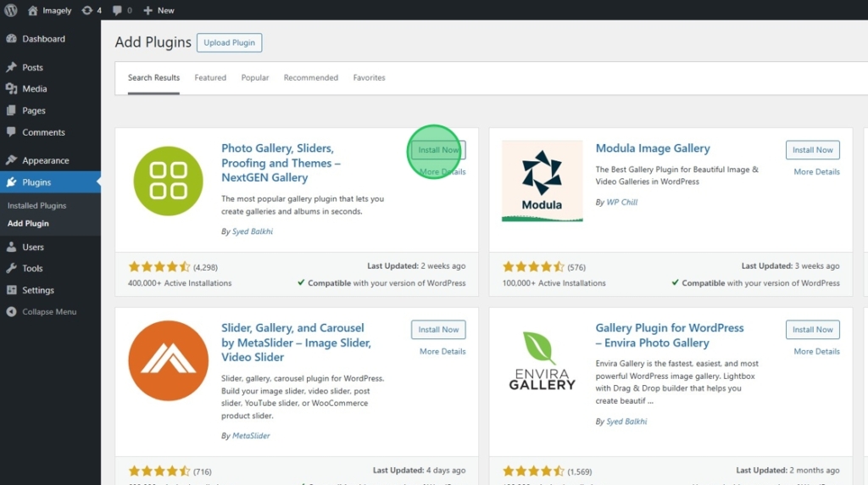Click the Tools wrench icon
Image resolution: width=868 pixels, height=485 pixels.
(x=12, y=268)
